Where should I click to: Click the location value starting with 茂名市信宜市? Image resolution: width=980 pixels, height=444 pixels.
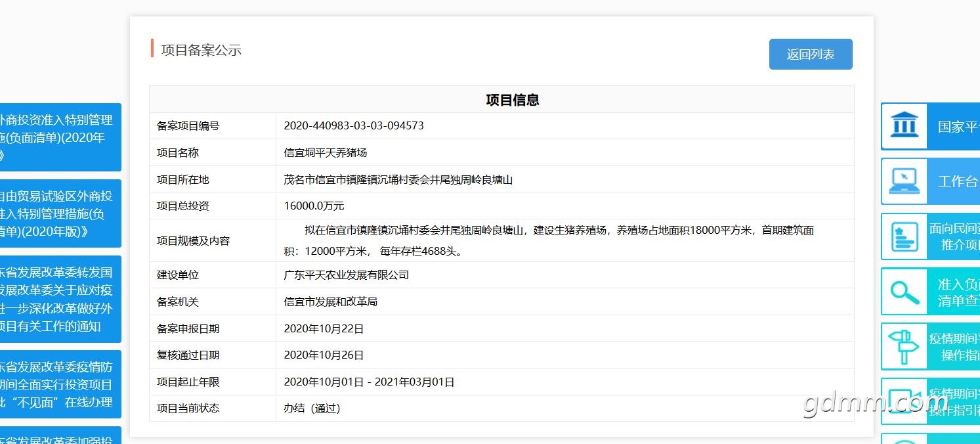tap(398, 179)
